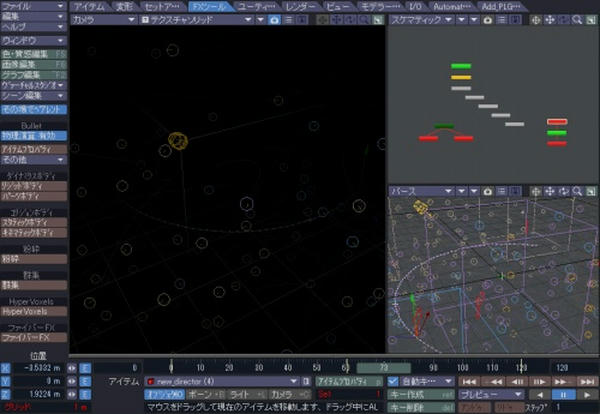Click the center-view icon in the Perspective viewport header
Viewport: 600px width, 414px height.
(536, 191)
